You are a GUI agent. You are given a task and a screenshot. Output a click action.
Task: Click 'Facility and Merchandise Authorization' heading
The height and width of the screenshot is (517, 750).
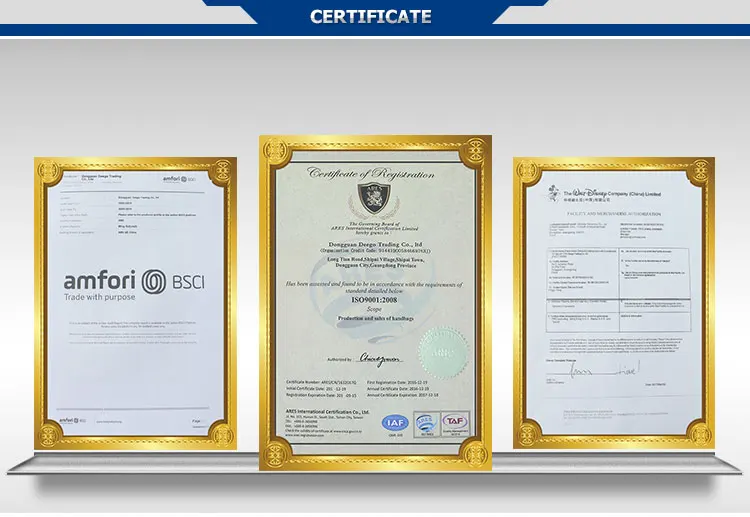pyautogui.click(x=614, y=214)
